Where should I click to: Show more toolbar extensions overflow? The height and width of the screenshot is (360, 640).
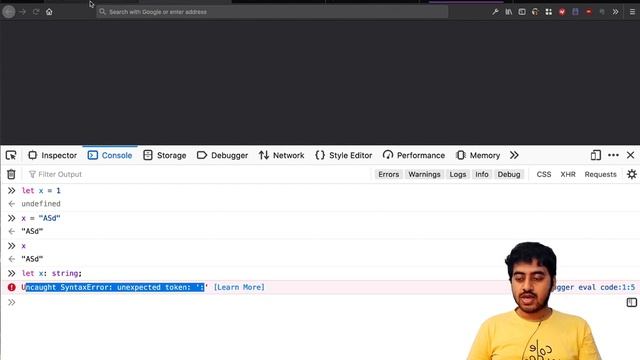616,12
